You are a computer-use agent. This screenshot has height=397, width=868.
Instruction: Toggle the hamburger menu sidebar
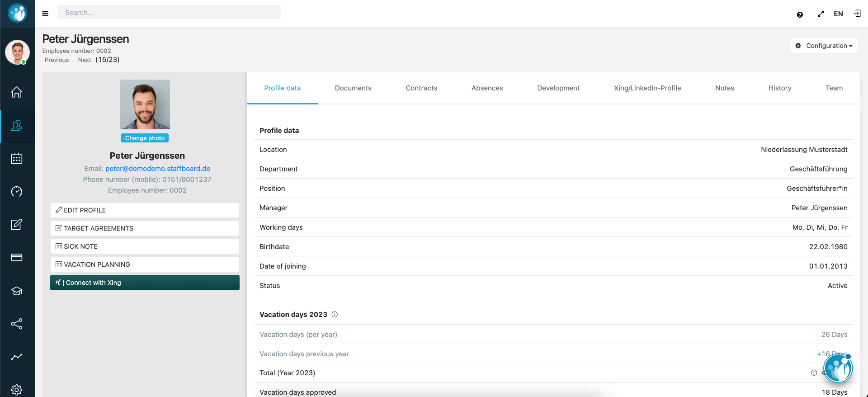click(45, 14)
